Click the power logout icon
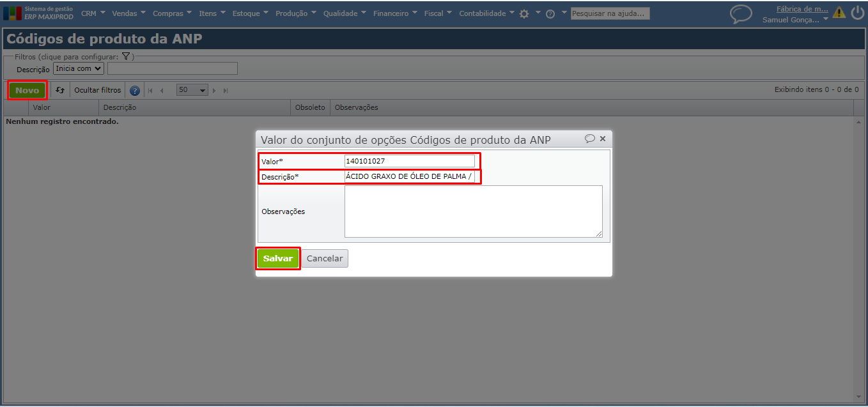The image size is (868, 407). coord(857,12)
